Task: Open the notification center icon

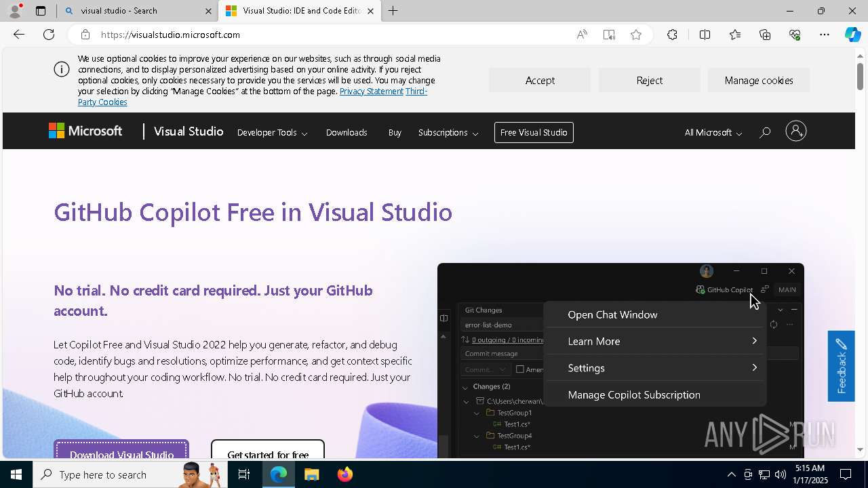Action: click(846, 474)
